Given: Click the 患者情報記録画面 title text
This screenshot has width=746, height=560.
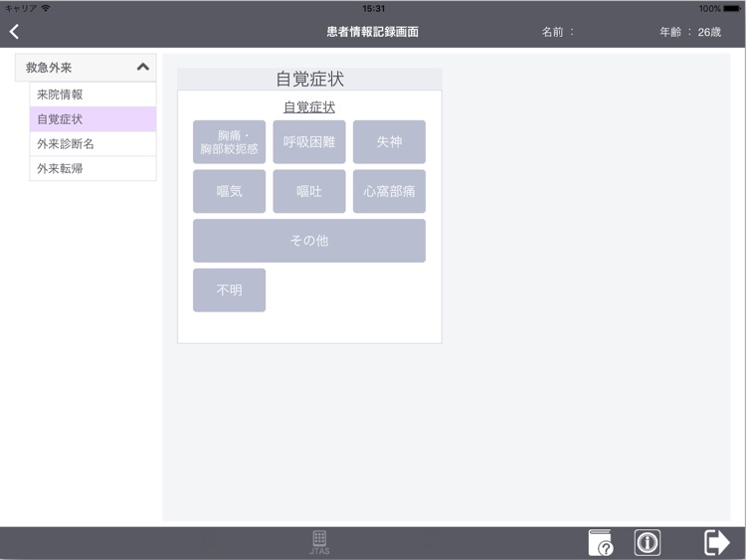Looking at the screenshot, I should click(373, 32).
